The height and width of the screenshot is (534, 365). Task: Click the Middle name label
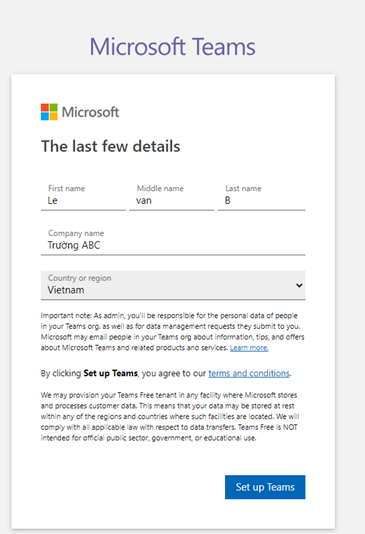(x=160, y=188)
